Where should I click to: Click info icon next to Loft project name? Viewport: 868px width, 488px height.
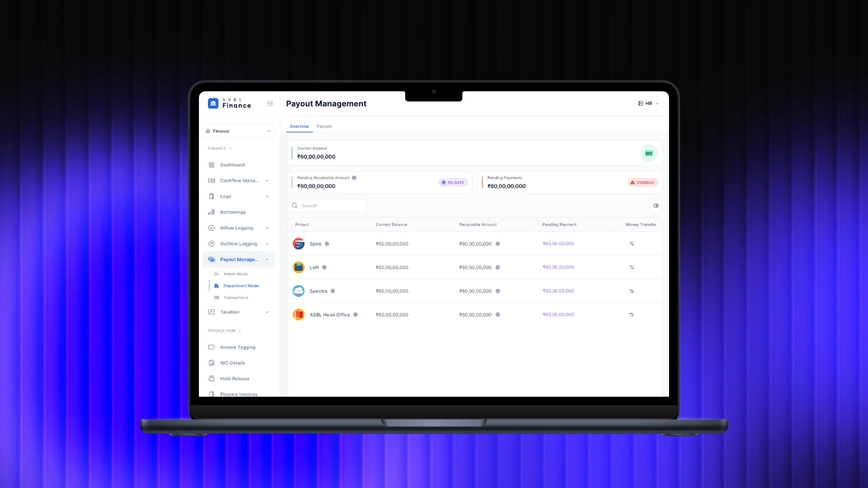(x=324, y=267)
